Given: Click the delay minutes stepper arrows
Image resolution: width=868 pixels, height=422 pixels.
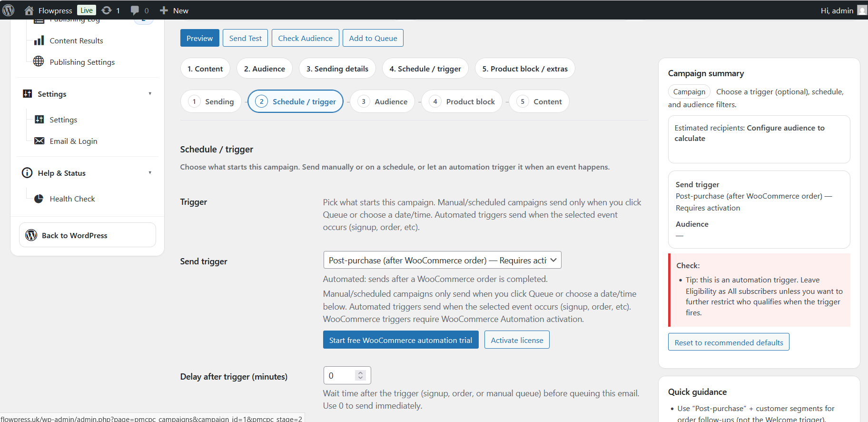Looking at the screenshot, I should click(x=361, y=375).
